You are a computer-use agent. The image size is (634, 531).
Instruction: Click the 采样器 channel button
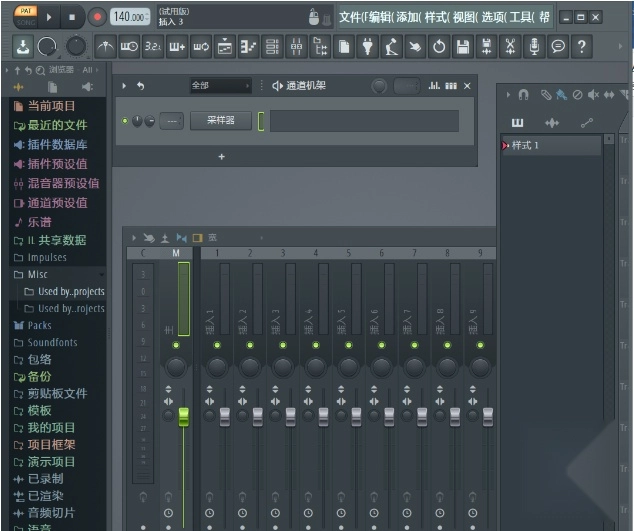click(220, 121)
